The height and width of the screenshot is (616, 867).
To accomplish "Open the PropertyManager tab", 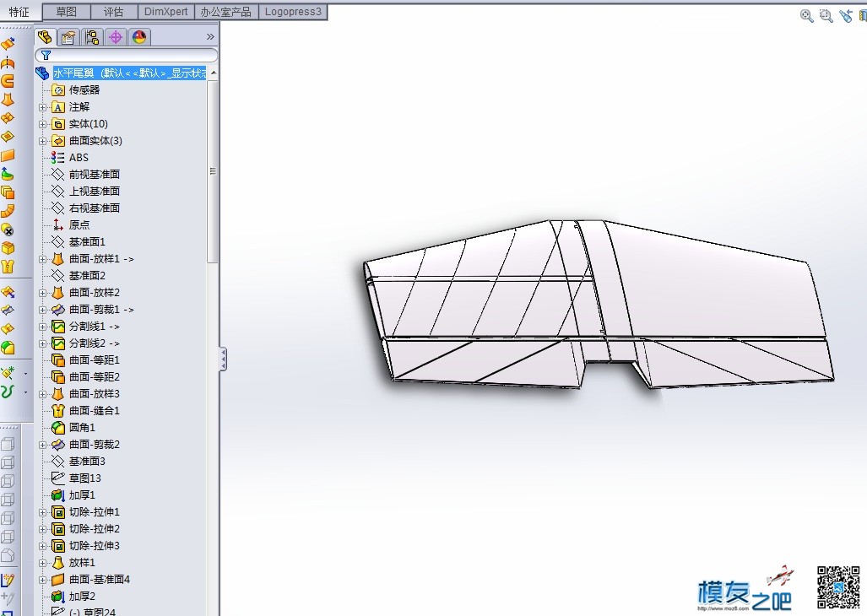I will [x=68, y=37].
